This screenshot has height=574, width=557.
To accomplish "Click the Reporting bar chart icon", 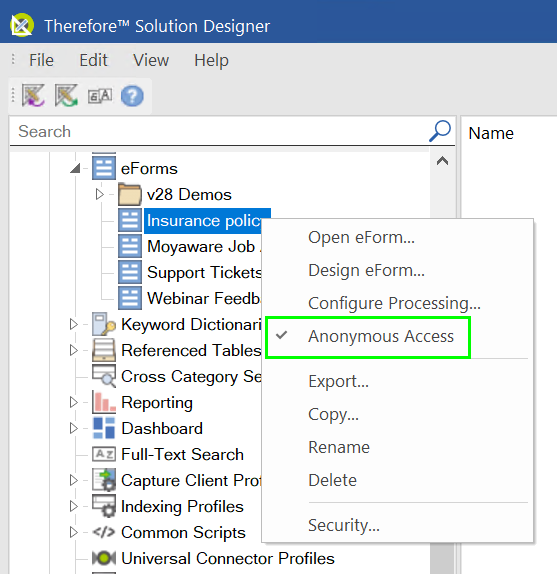I will (x=104, y=402).
